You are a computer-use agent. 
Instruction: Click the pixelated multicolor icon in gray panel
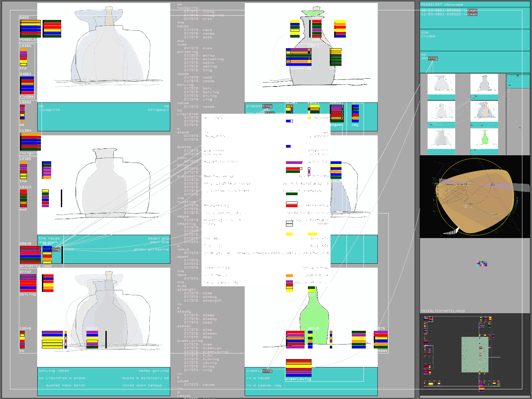(x=482, y=264)
